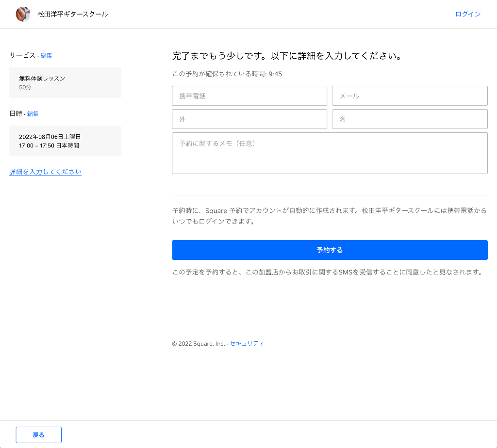The width and height of the screenshot is (497, 448).
Task: Open the ログイン link
Action: tap(467, 14)
